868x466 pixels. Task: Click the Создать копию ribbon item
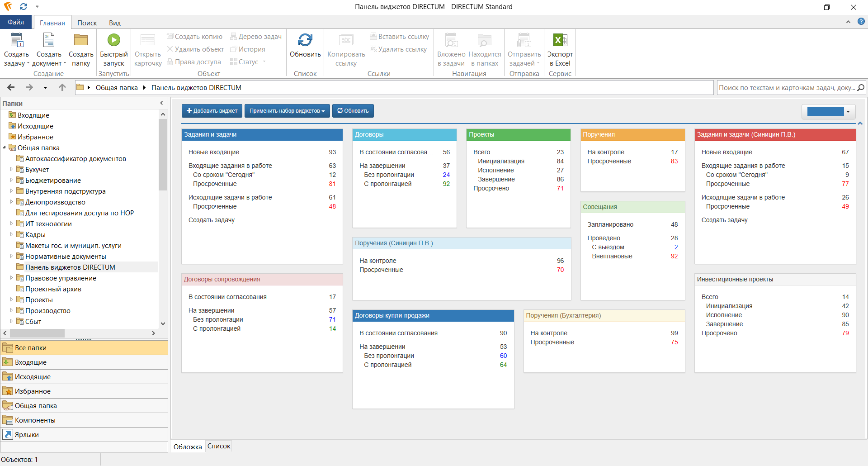[194, 37]
